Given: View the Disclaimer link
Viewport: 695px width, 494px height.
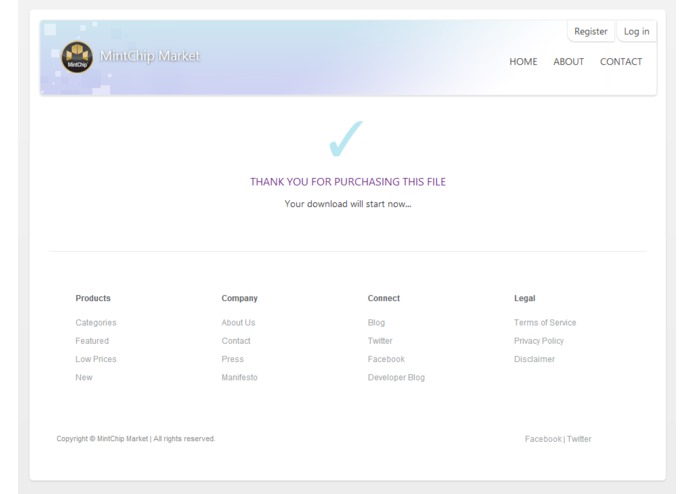Looking at the screenshot, I should tap(534, 359).
